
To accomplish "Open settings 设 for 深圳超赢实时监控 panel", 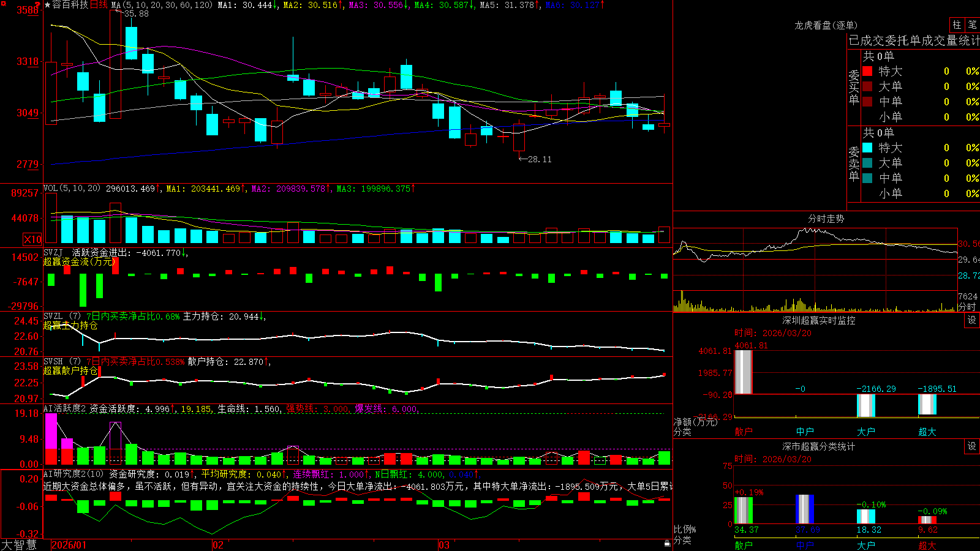I will pyautogui.click(x=971, y=320).
